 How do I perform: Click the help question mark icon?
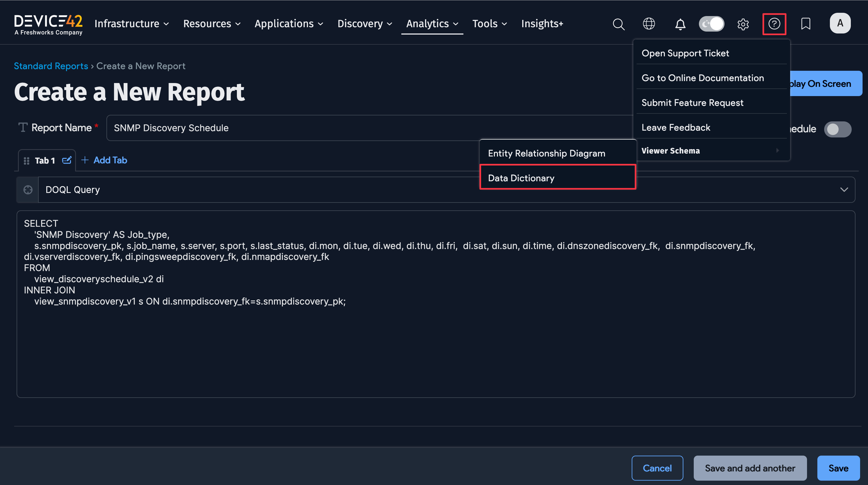(774, 24)
